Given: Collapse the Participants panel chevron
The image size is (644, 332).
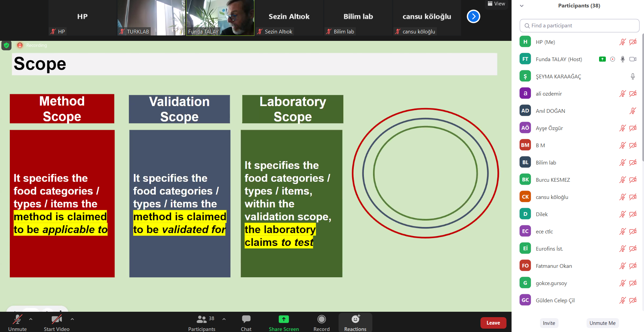Looking at the screenshot, I should tap(522, 6).
